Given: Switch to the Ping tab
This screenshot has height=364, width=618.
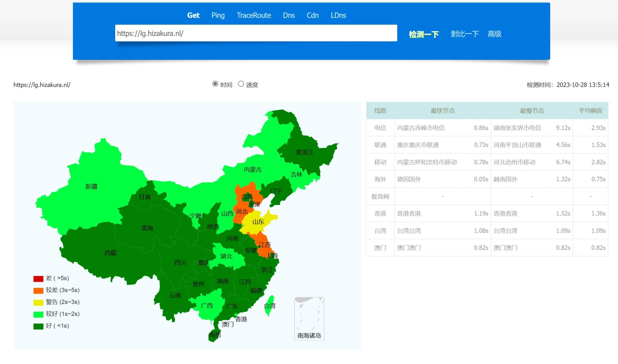Looking at the screenshot, I should click(x=218, y=15).
